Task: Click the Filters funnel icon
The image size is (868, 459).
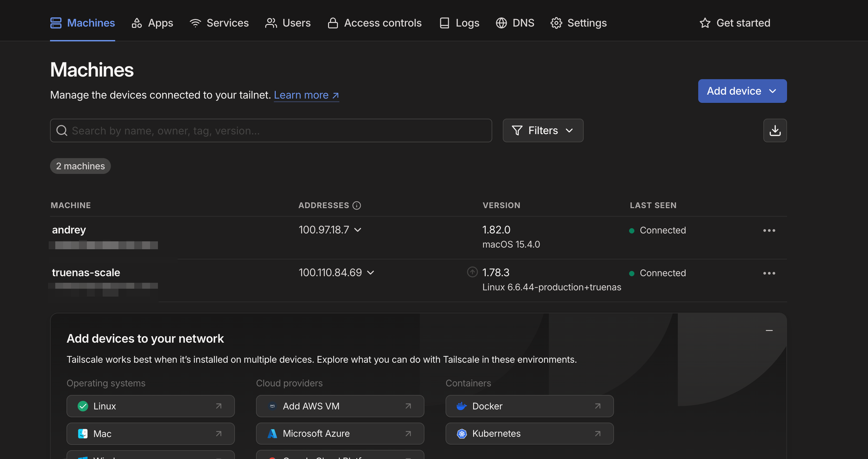Action: 517,131
